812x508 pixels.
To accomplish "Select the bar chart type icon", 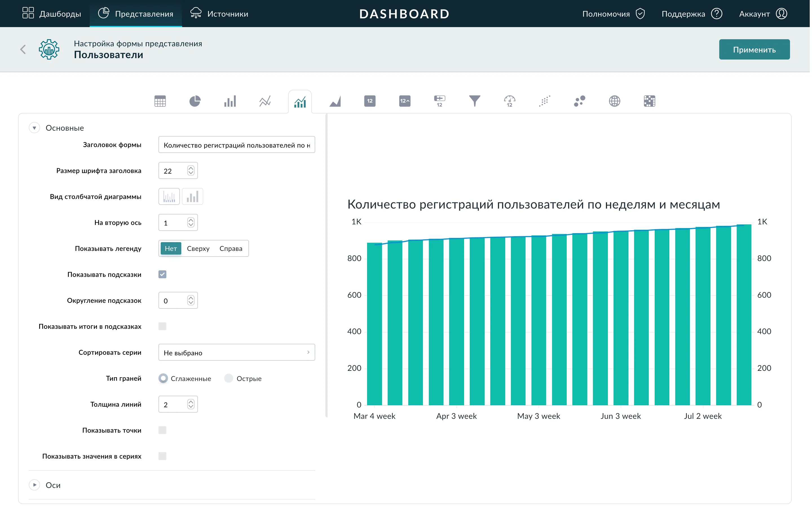I will pos(230,101).
